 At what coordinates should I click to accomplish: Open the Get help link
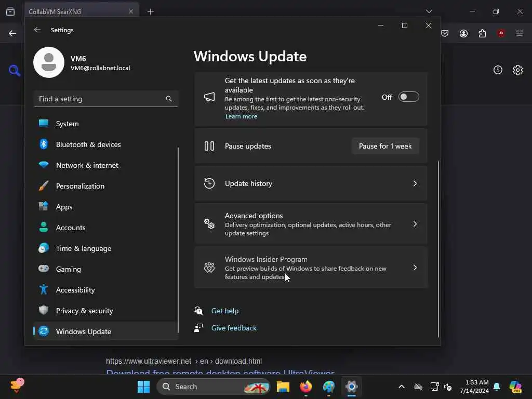224,311
